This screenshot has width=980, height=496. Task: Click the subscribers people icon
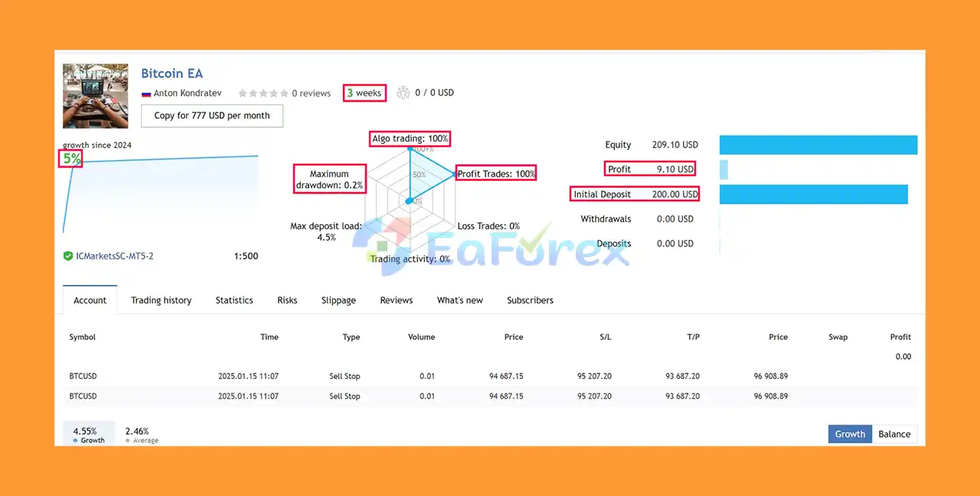pyautogui.click(x=403, y=93)
